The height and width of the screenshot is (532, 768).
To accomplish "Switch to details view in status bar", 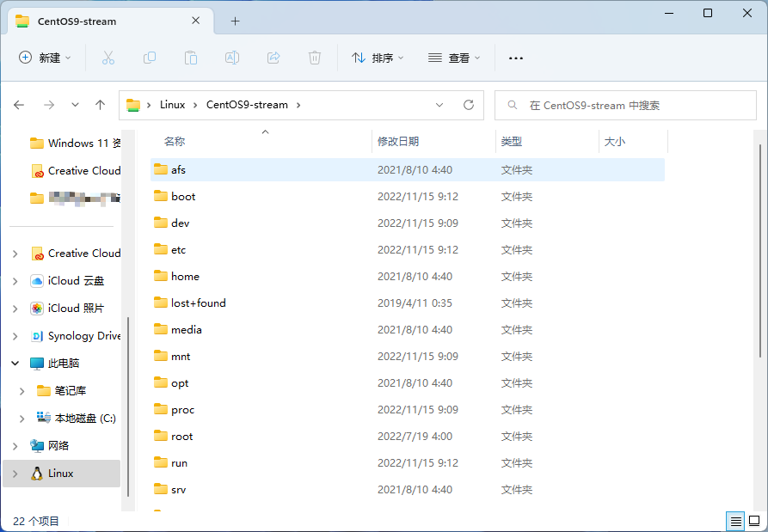I will (x=735, y=521).
